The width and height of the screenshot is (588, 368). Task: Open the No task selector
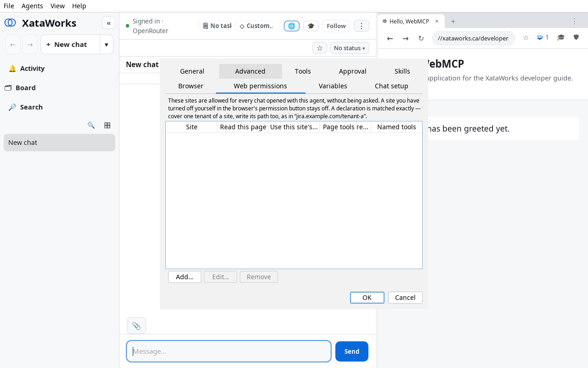coord(216,26)
